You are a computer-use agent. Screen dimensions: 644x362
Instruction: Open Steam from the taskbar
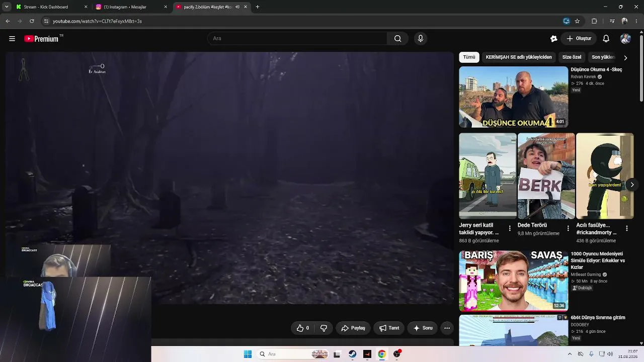(352, 354)
